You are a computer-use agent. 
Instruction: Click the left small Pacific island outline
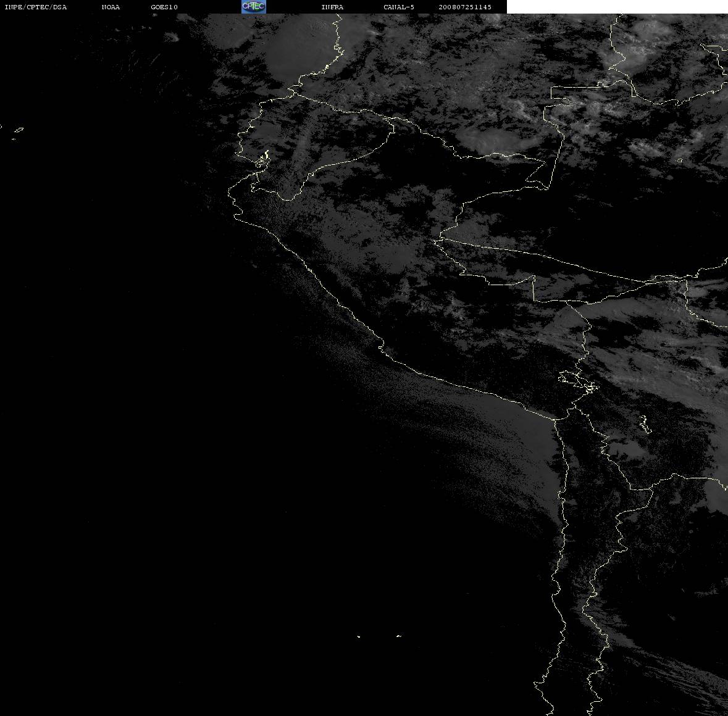(359, 636)
